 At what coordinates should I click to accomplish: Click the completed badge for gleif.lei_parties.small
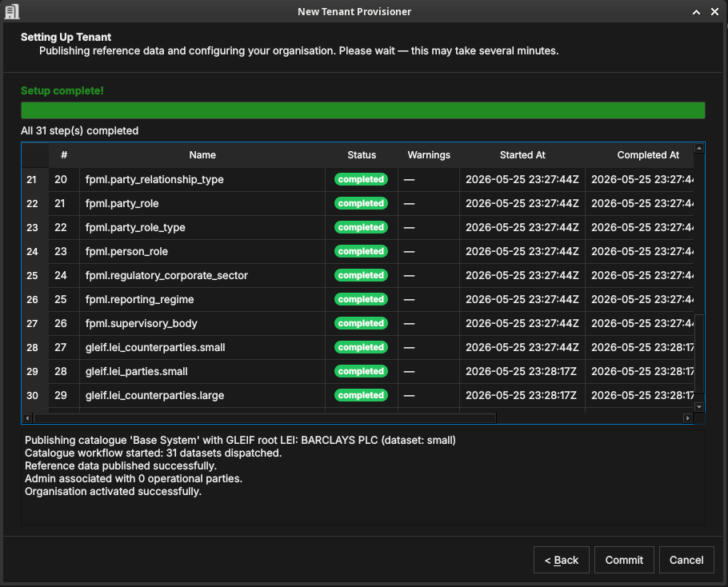[362, 372]
